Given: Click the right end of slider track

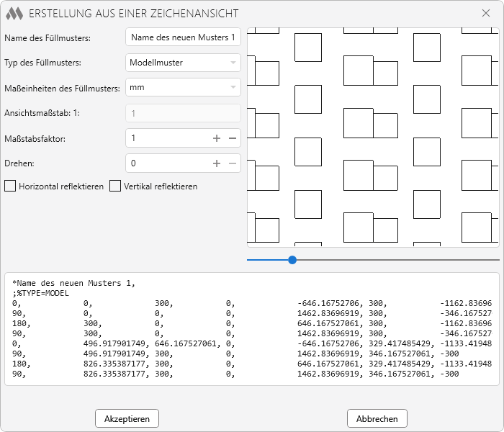Looking at the screenshot, I should (495, 260).
